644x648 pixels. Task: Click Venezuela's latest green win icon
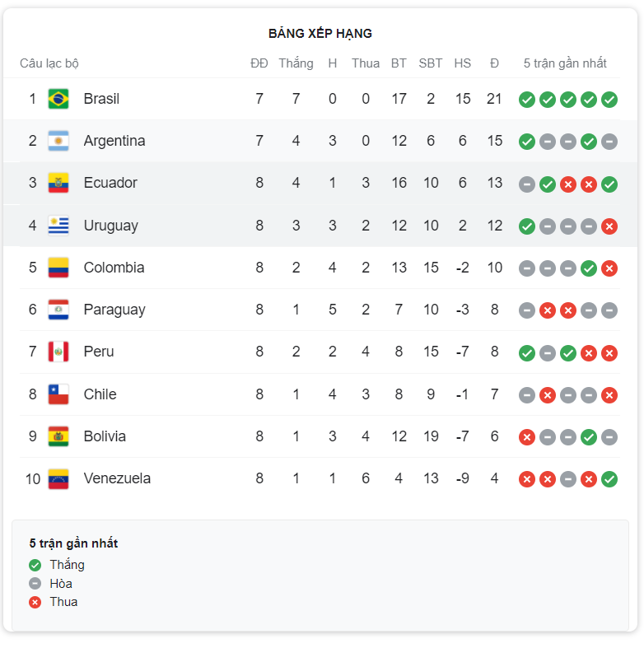coord(609,479)
